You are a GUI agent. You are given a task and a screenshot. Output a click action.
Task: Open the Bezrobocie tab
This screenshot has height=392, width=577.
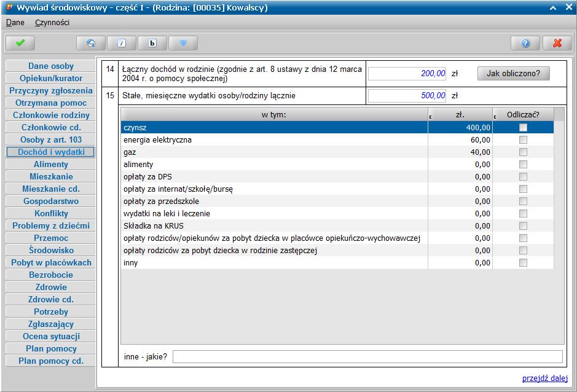pos(51,275)
